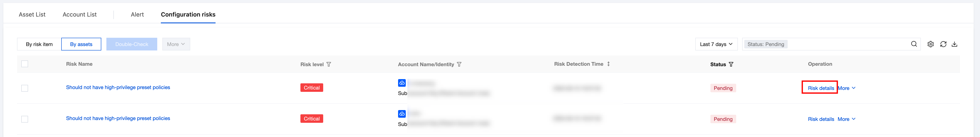Check the first risk row checkbox

click(25, 88)
